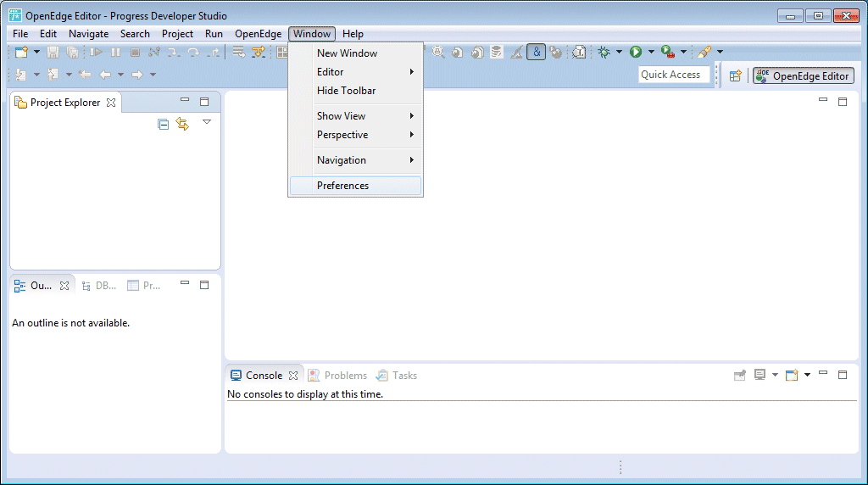Open Forward history dropdown arrow
The image size is (868, 485).
click(x=153, y=74)
